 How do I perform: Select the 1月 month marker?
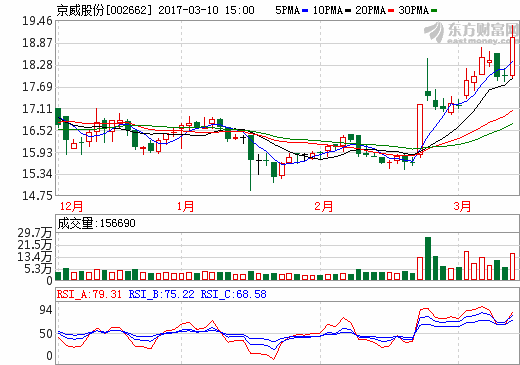pyautogui.click(x=185, y=206)
